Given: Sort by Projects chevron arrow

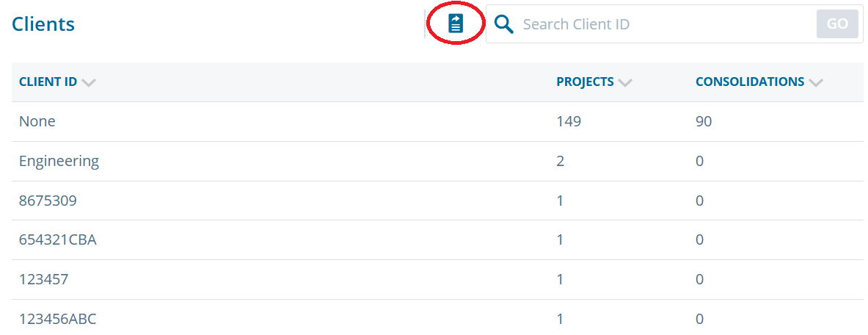Looking at the screenshot, I should 625,82.
